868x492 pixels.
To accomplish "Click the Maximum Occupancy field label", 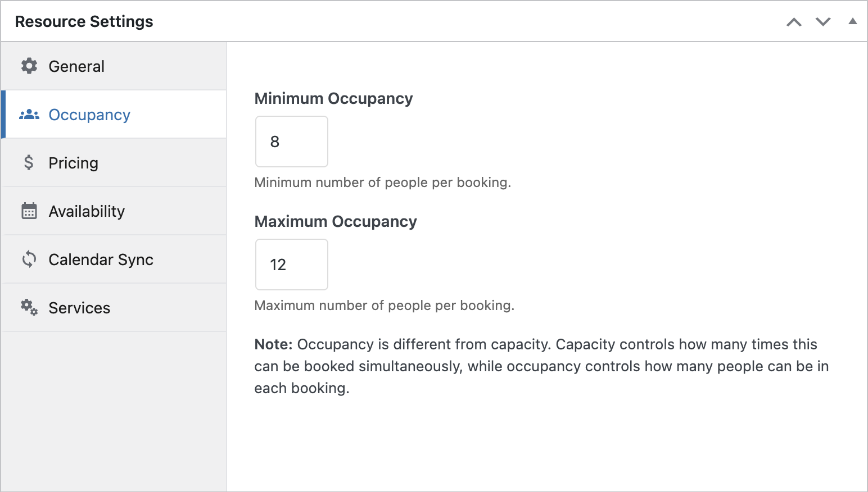I will (336, 221).
